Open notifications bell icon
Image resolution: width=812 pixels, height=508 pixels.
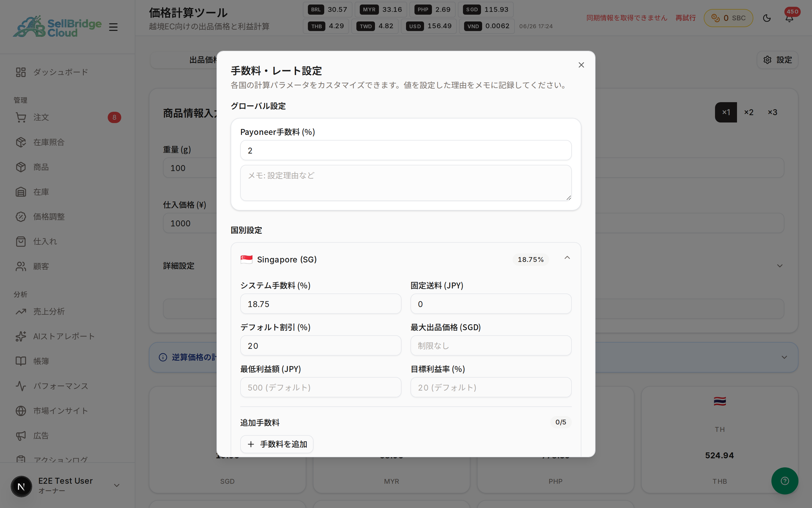(x=789, y=18)
